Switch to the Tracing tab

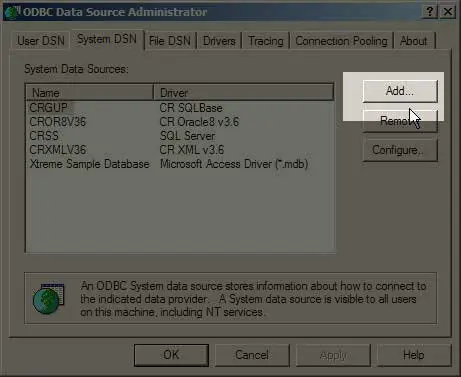266,41
